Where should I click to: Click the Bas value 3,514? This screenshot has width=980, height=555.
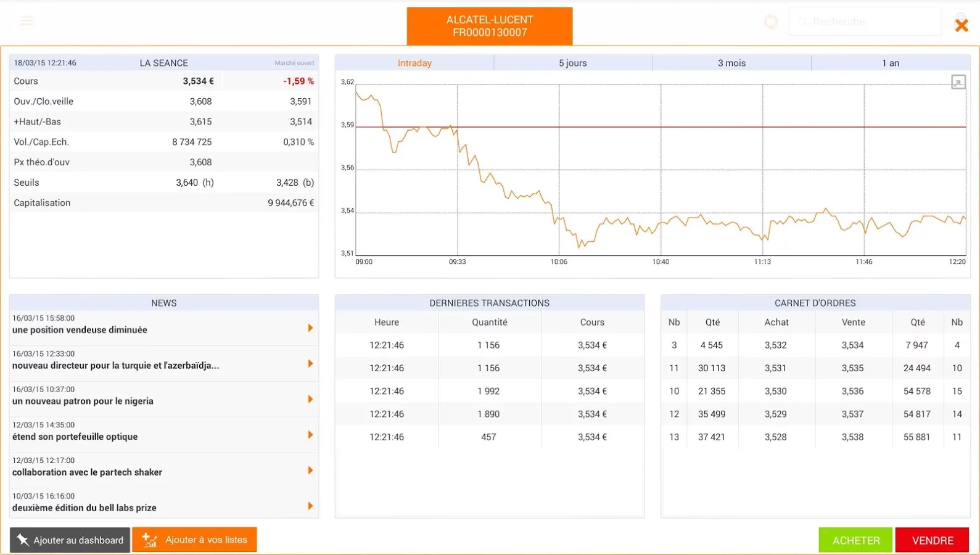pos(301,121)
